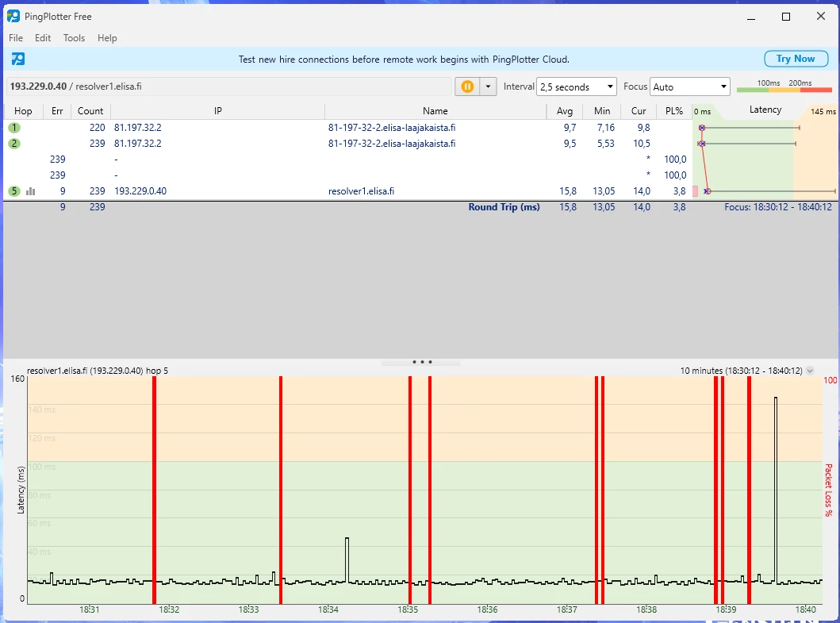Viewport: 840px width, 623px height.
Task: Click the PL% column header
Action: coord(674,111)
